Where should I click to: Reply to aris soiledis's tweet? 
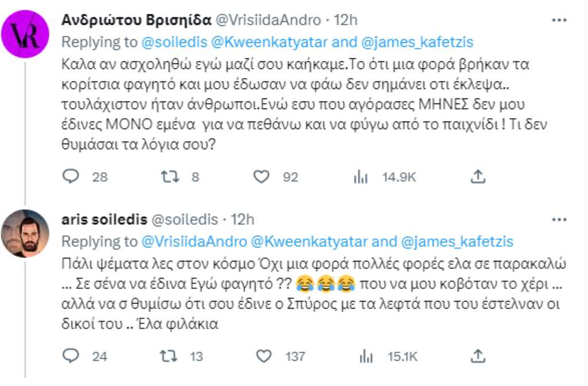pos(71,356)
